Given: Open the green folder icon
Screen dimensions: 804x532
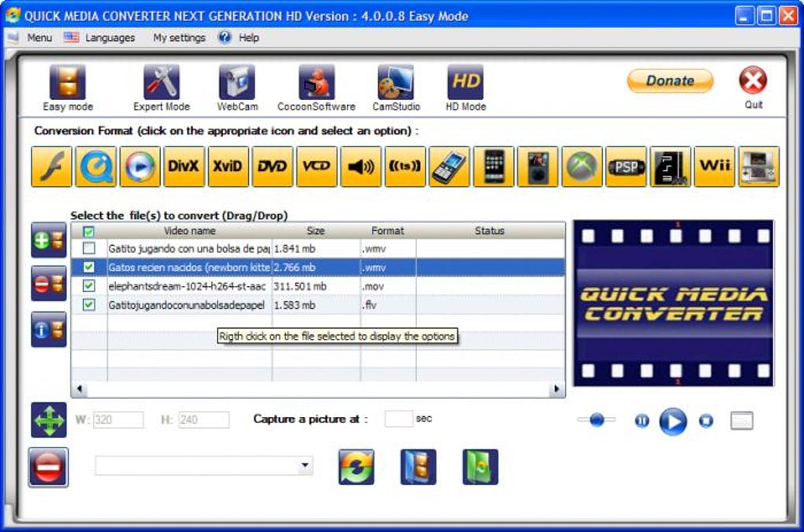Looking at the screenshot, I should pyautogui.click(x=480, y=467).
